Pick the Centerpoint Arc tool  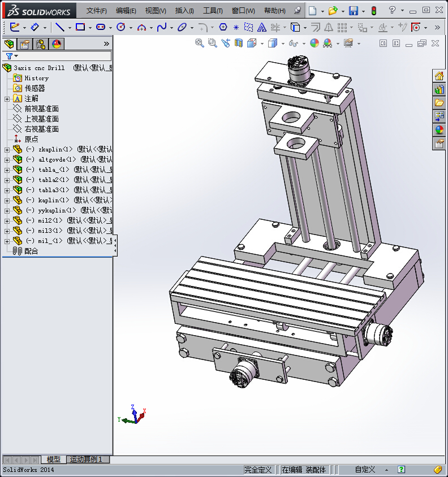pyautogui.click(x=141, y=28)
